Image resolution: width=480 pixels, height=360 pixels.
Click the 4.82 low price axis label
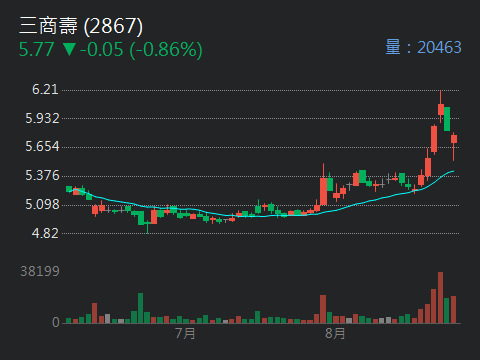[x=45, y=233]
